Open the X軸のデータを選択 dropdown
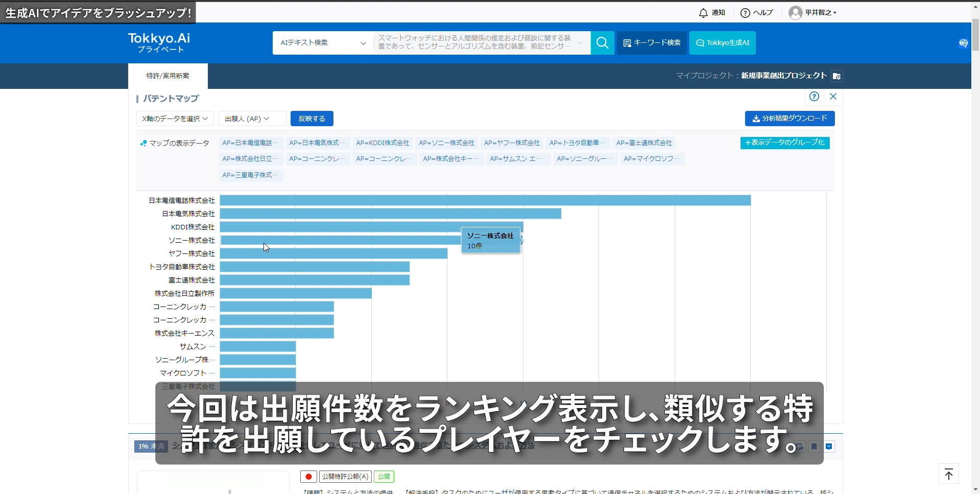Screen dimensions: 980x494 (175, 119)
